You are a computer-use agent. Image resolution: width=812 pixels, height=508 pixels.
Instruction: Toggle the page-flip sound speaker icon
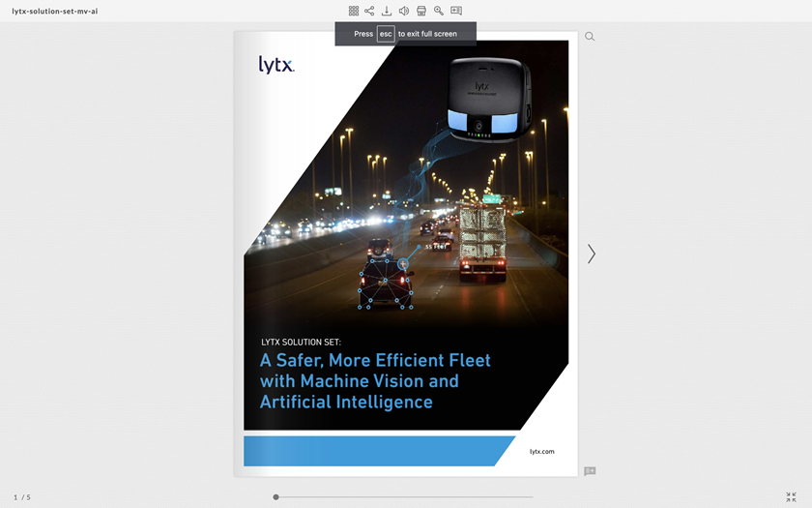click(x=404, y=11)
